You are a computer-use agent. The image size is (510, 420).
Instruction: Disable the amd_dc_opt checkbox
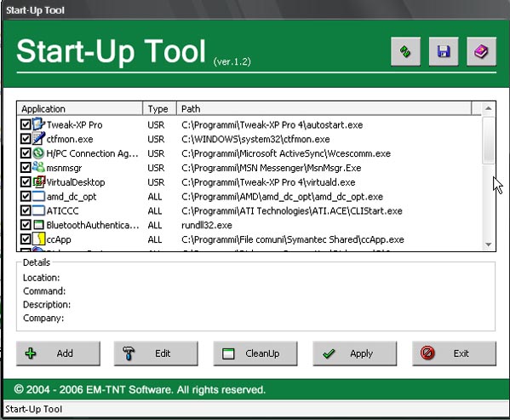click(26, 196)
